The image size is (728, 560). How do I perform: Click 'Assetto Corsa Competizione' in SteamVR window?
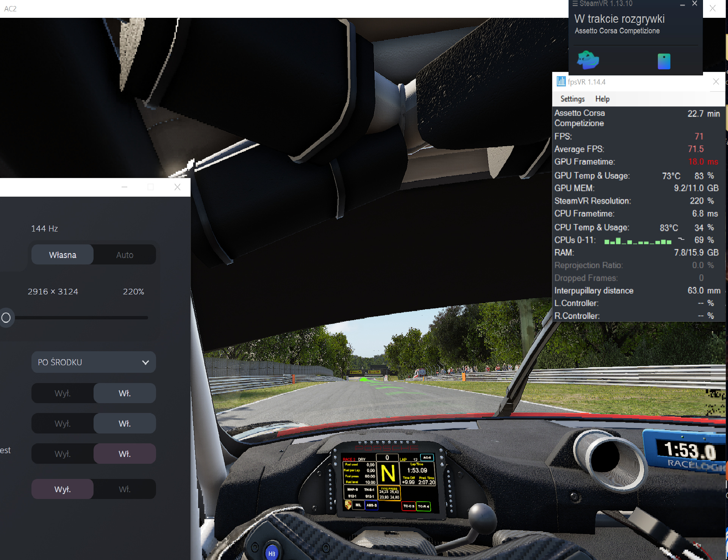pyautogui.click(x=617, y=31)
